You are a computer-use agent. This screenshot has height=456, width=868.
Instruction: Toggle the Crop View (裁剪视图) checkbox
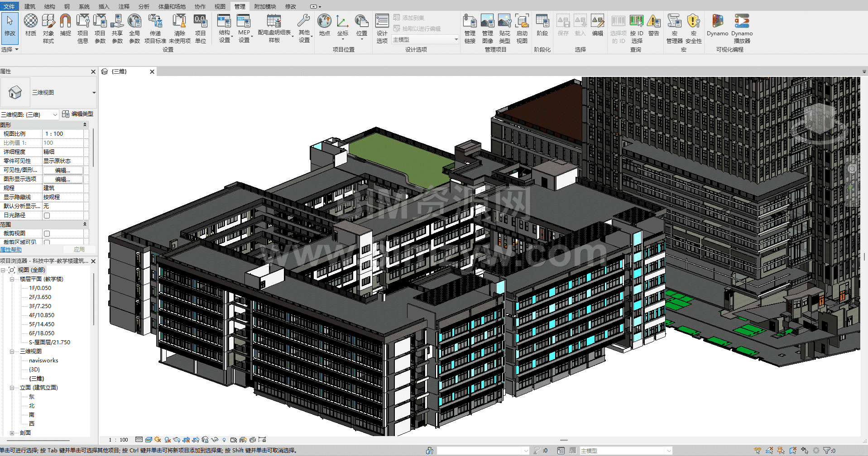(x=47, y=233)
